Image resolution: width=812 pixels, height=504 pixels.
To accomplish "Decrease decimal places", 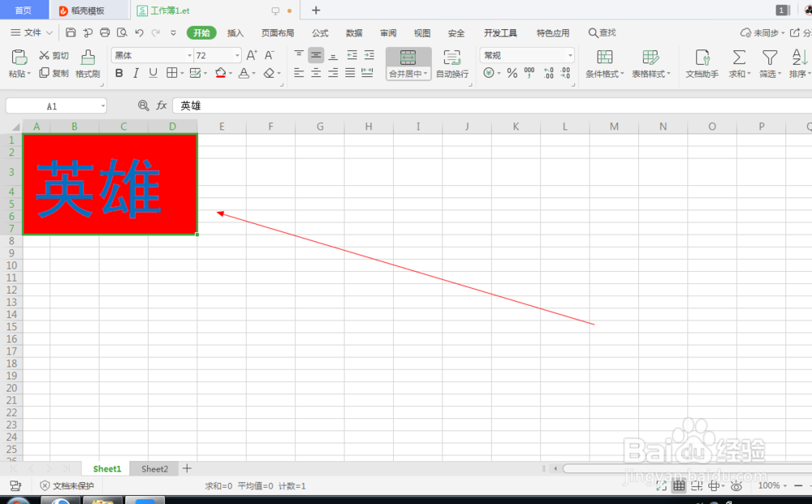I will pos(565,73).
